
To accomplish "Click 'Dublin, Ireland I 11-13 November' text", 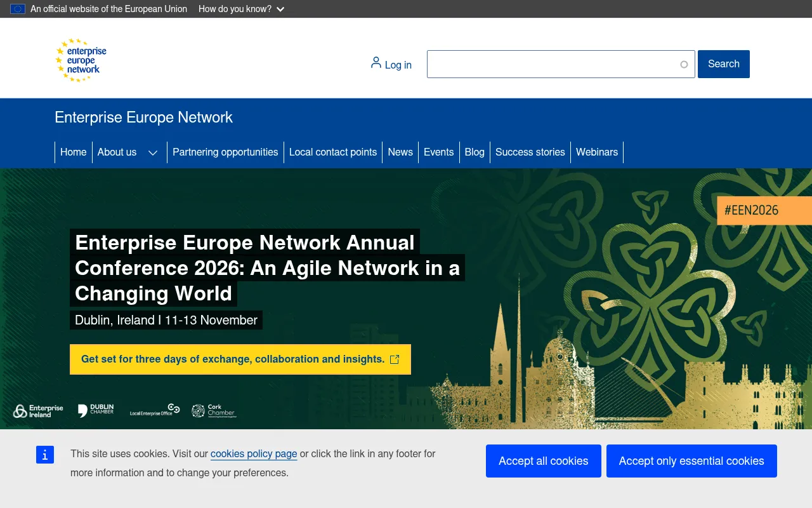I will 166,320.
